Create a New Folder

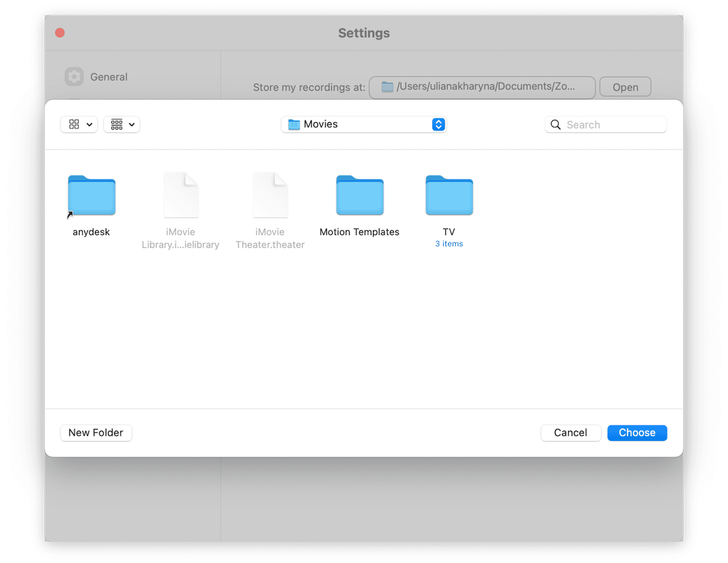pyautogui.click(x=96, y=433)
